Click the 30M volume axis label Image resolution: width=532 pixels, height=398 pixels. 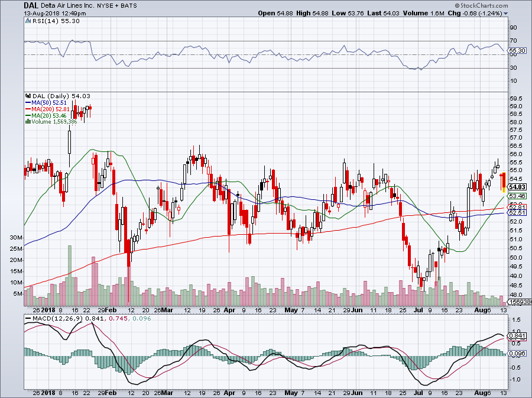tap(16, 238)
